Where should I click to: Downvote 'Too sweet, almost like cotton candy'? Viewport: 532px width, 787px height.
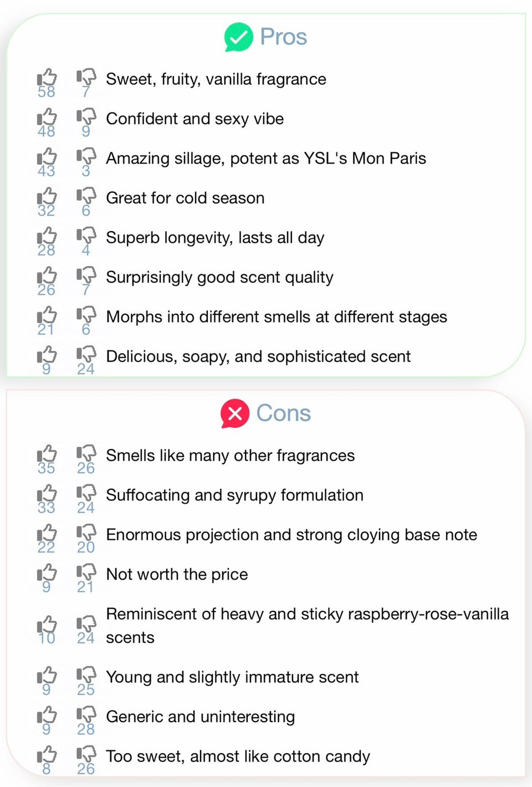coord(86,755)
